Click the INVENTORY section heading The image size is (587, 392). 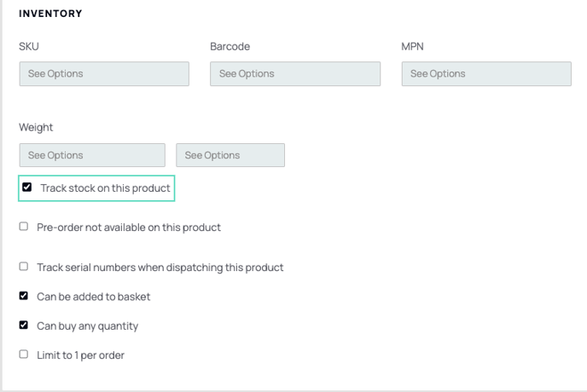click(50, 14)
